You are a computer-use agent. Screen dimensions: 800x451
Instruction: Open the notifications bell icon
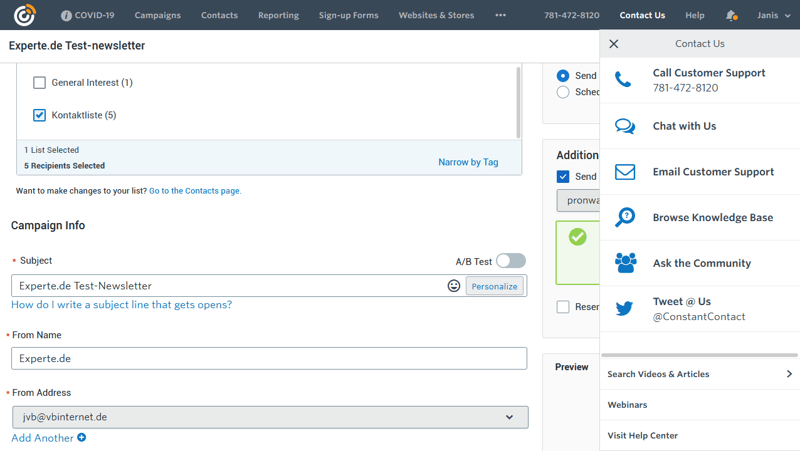(x=731, y=15)
